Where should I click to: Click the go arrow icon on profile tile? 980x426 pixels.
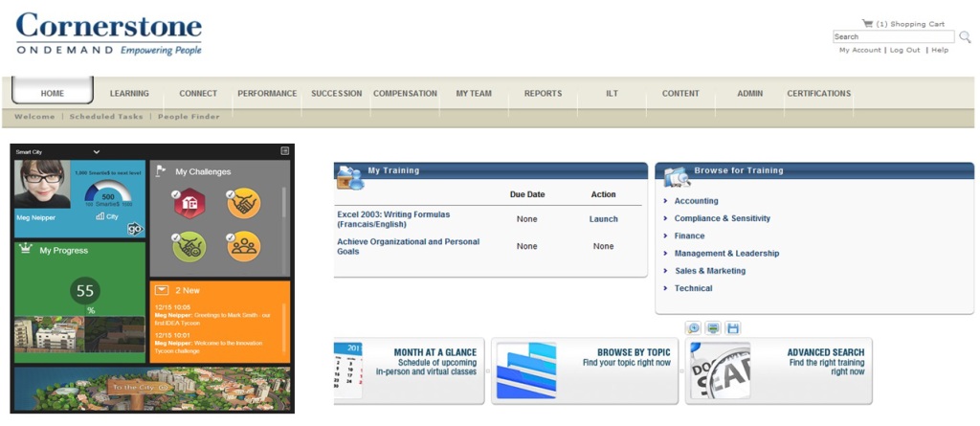click(135, 229)
